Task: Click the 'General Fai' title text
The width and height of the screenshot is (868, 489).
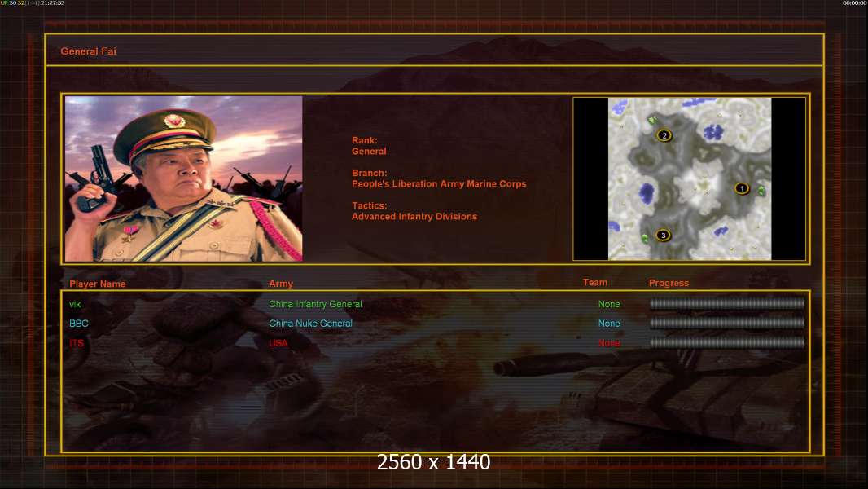Action: coord(88,51)
